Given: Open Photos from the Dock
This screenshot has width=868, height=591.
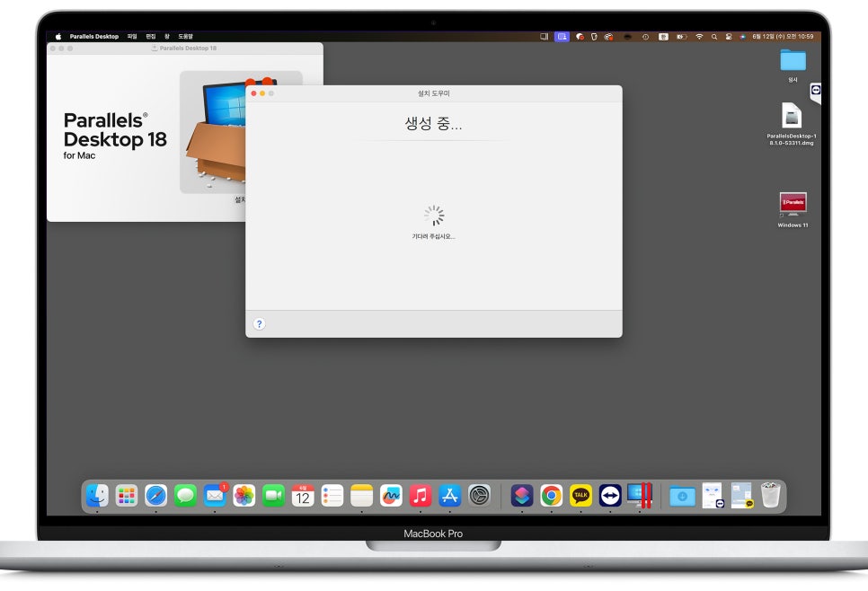Looking at the screenshot, I should click(x=244, y=495).
